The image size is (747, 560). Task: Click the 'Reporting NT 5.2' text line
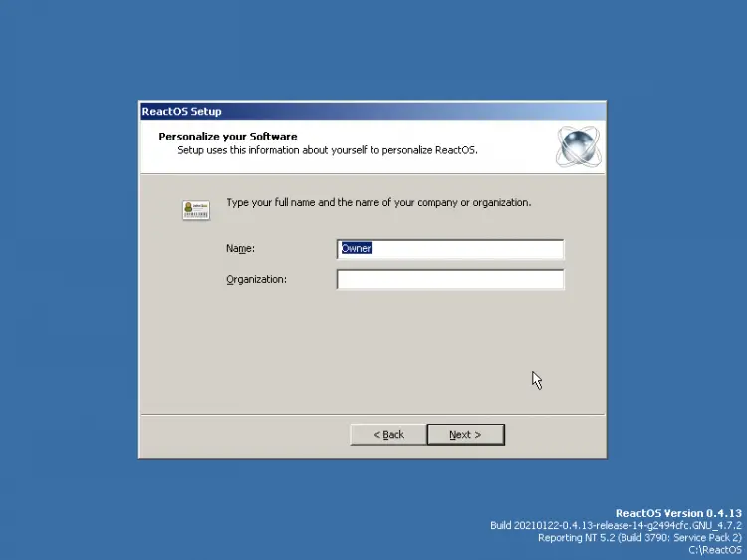tap(639, 538)
